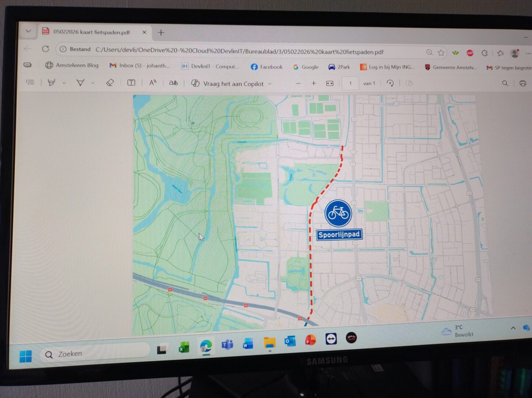Select the 05022026 kaart fietspaden.pdf tab
The width and height of the screenshot is (532, 398).
pyautogui.click(x=91, y=32)
